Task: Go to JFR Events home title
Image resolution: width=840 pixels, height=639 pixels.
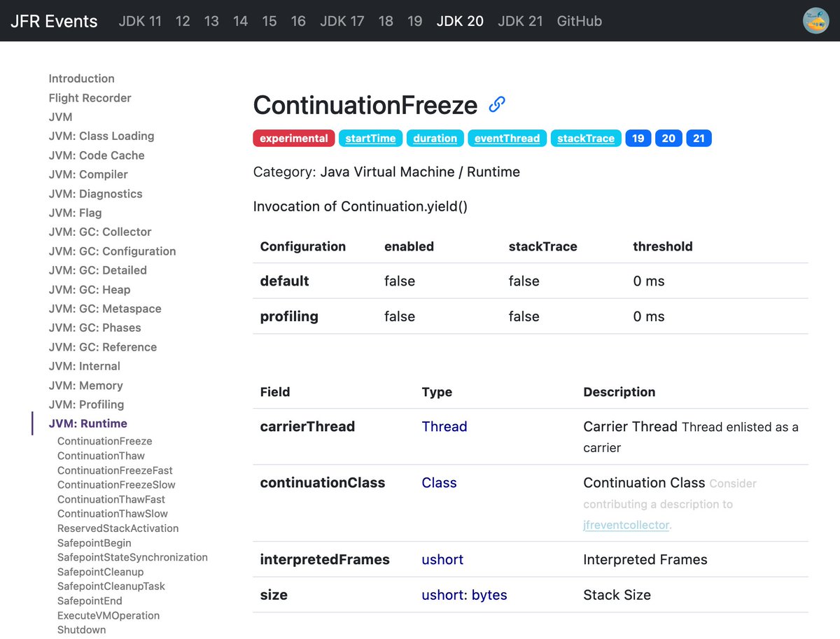Action: (54, 21)
